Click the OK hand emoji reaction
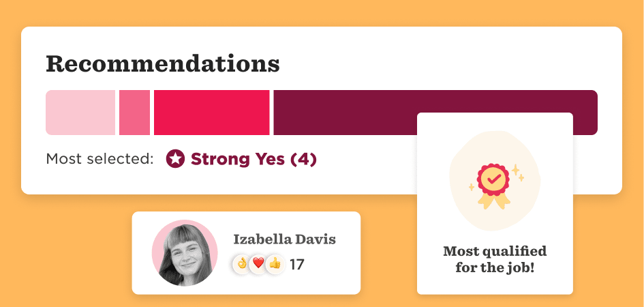The height and width of the screenshot is (307, 644). [x=241, y=263]
